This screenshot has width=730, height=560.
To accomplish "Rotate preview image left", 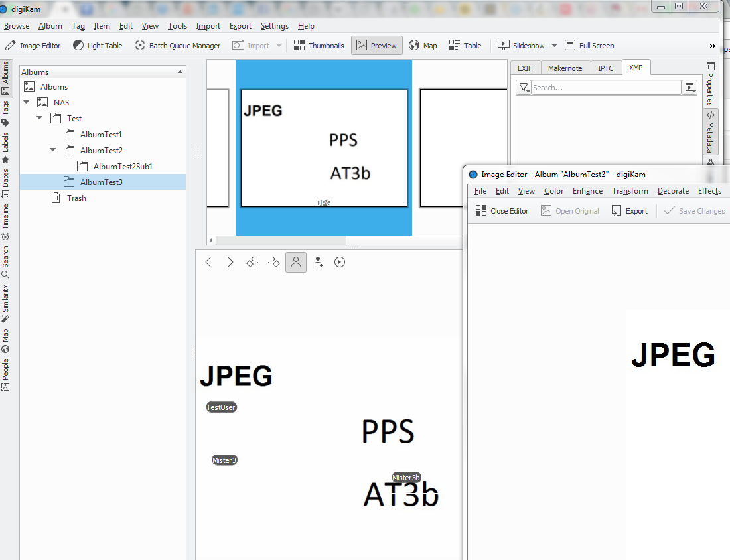I will 252,262.
